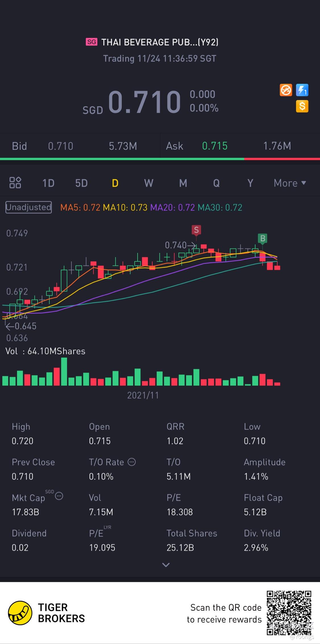The width and height of the screenshot is (320, 644).
Task: Tap the Float Cap value 5.12B
Action: tap(255, 512)
